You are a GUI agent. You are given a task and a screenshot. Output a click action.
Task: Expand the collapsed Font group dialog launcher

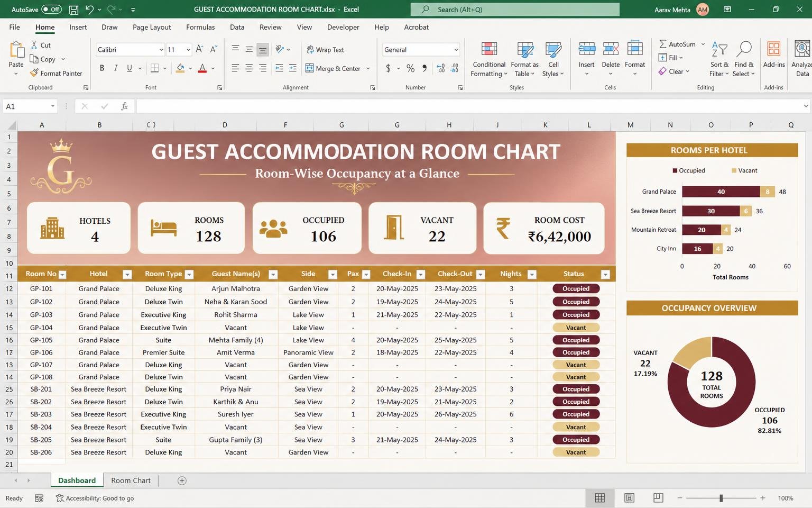coord(219,87)
